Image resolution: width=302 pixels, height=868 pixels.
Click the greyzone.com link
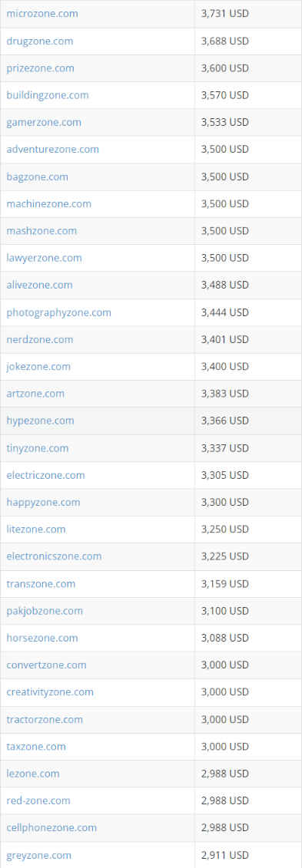pyautogui.click(x=38, y=855)
